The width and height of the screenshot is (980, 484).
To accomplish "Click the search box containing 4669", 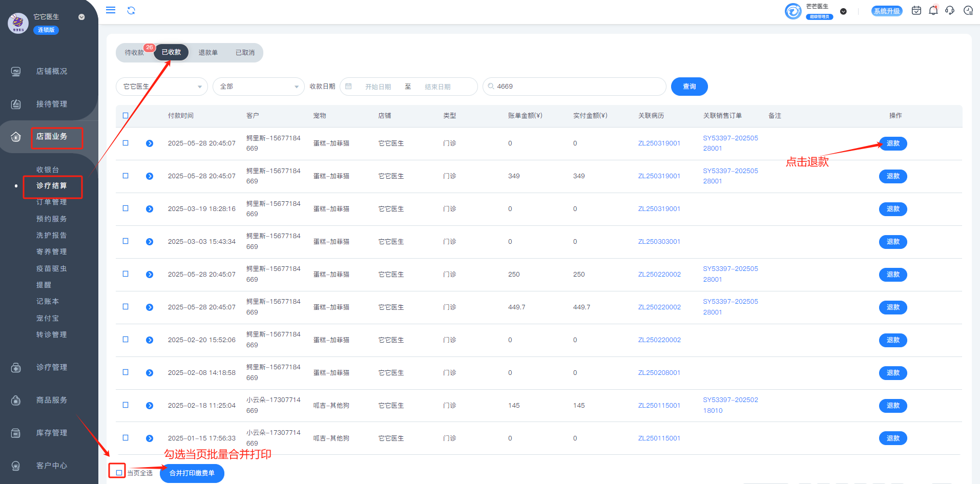I will pos(574,87).
